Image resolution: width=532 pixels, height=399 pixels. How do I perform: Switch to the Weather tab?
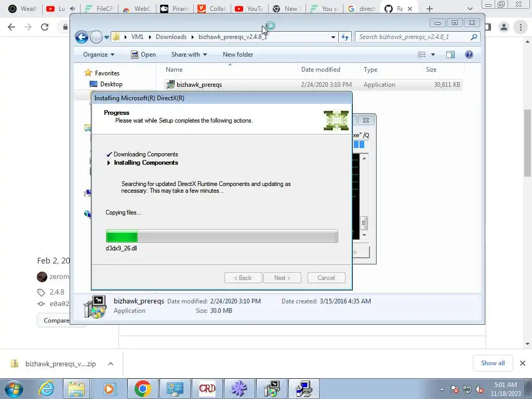click(x=22, y=9)
